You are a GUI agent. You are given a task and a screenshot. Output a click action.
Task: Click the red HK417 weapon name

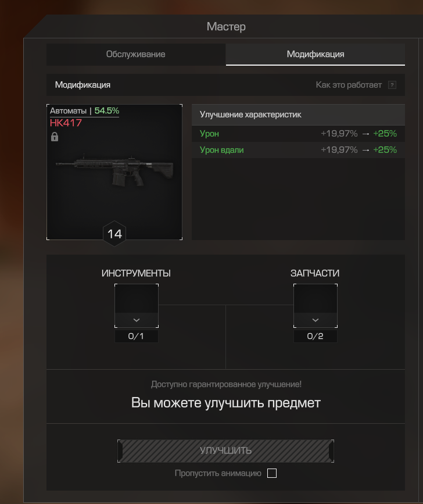[x=66, y=123]
